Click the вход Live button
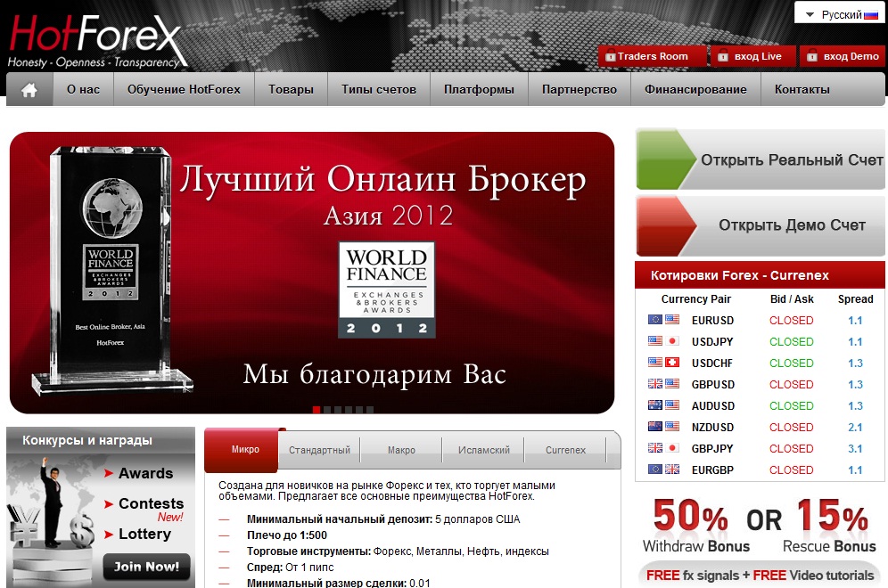 pos(752,56)
